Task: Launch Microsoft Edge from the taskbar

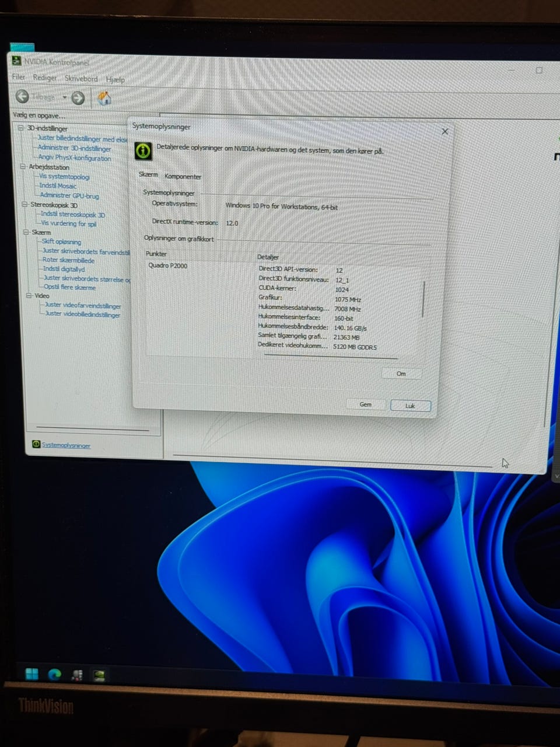Action: [x=55, y=675]
